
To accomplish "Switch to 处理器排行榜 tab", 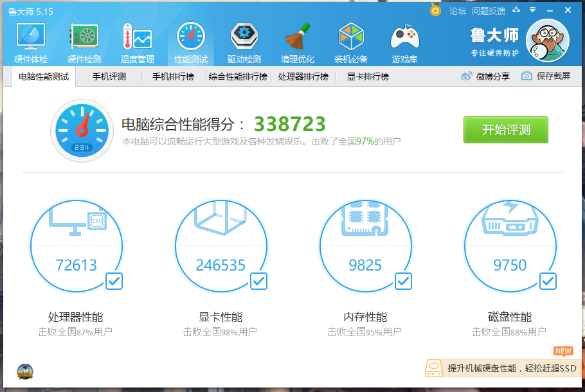I will [303, 77].
